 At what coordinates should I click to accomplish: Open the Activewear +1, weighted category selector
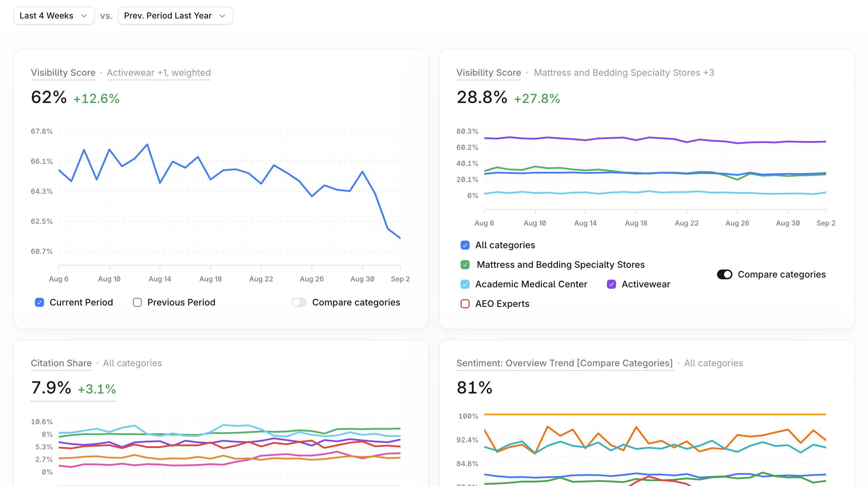click(159, 73)
